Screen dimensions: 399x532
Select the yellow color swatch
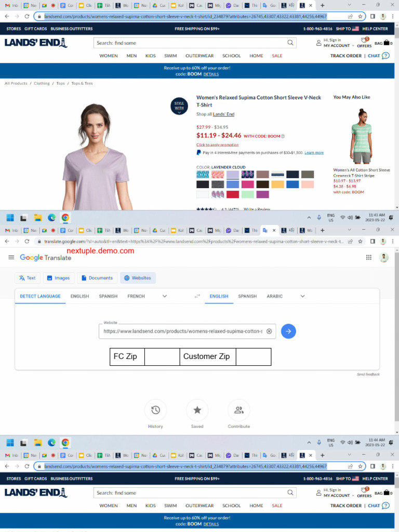[x=277, y=184]
